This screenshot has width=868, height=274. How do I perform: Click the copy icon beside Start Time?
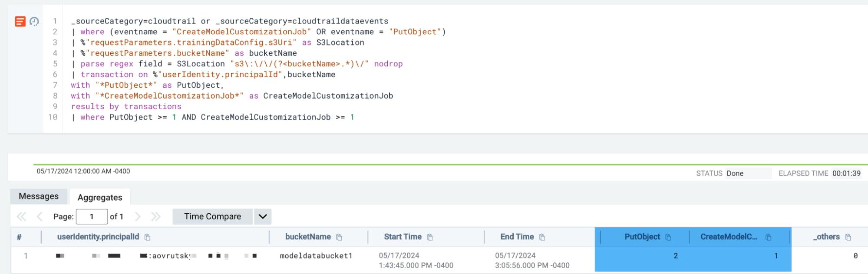point(430,237)
